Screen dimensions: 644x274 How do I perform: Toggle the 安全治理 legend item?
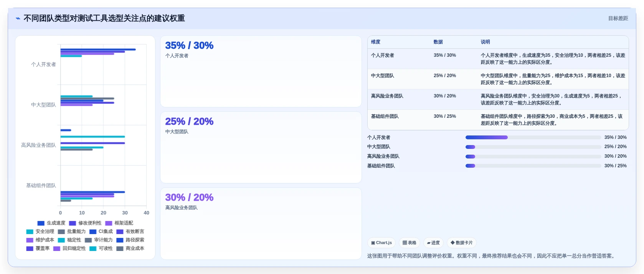[40, 231]
